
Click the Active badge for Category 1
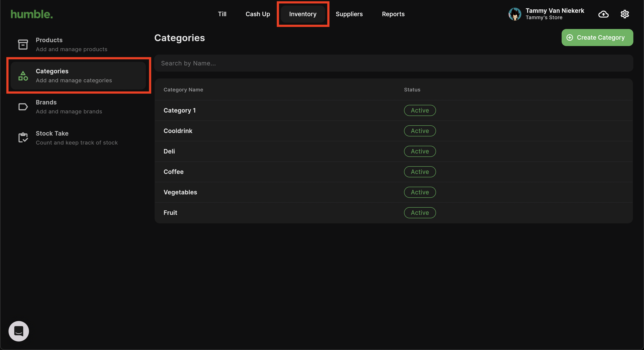[x=420, y=110]
